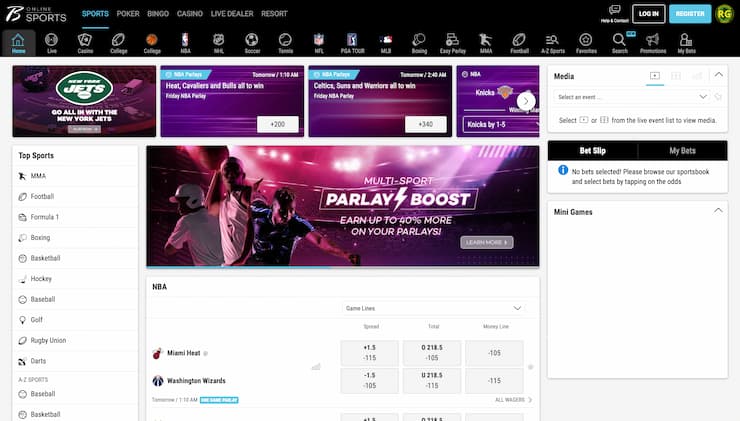Image resolution: width=740 pixels, height=421 pixels.
Task: Select the My Bets tab in slip panel
Action: [x=682, y=151]
